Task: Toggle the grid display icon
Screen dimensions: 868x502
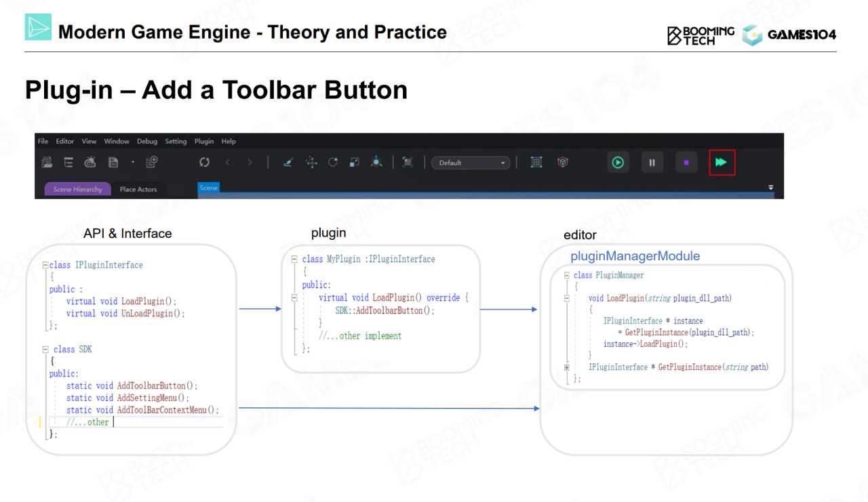Action: point(536,163)
